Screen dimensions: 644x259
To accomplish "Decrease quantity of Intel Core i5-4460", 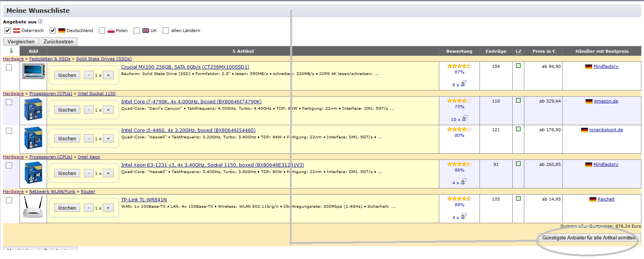I will click(x=89, y=138).
